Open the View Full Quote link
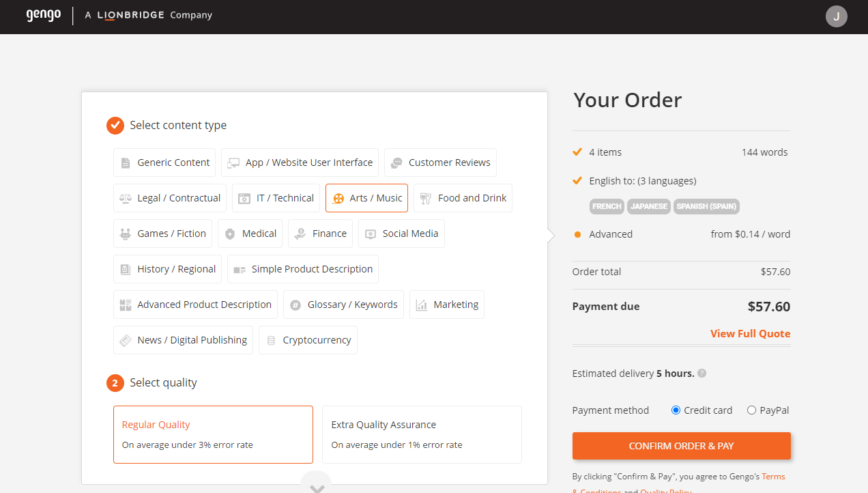Viewport: 868px width, 493px height. coord(750,333)
